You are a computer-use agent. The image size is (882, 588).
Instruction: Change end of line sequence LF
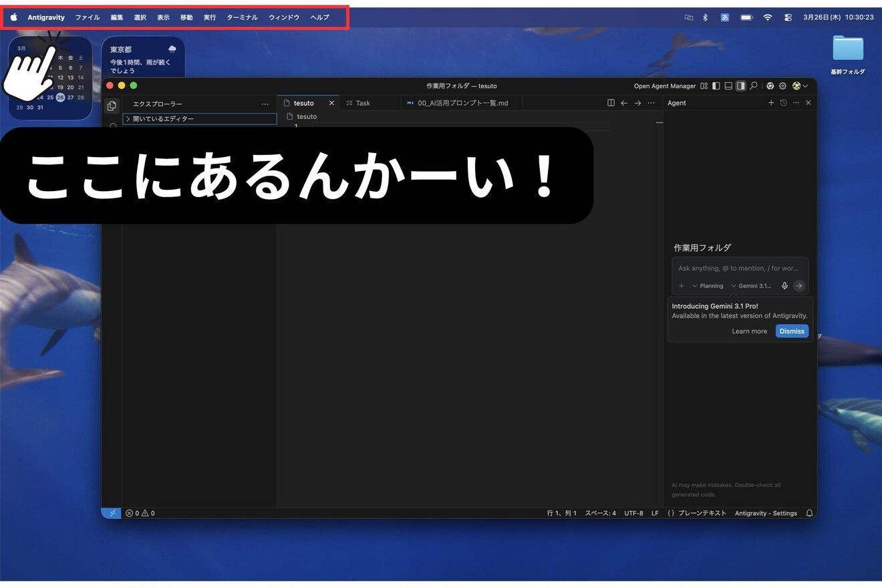tap(655, 513)
